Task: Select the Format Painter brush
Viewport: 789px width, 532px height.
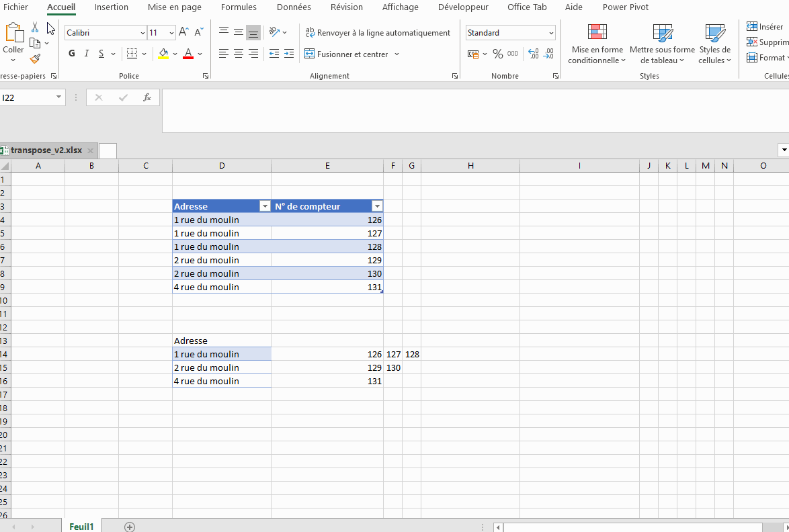Action: (35, 59)
